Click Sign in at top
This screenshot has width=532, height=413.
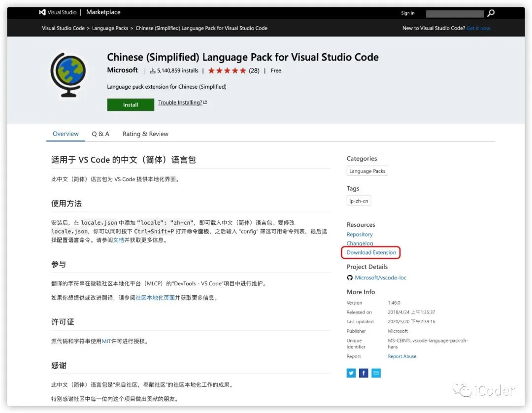point(407,13)
